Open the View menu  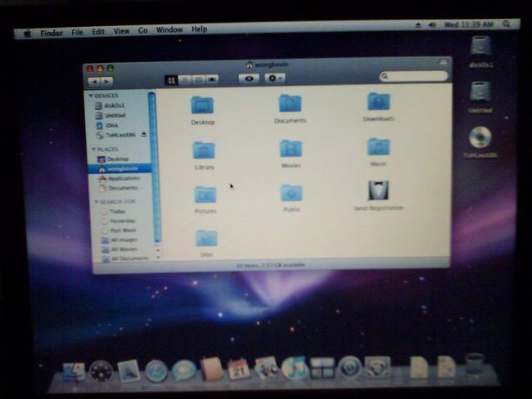coord(121,31)
